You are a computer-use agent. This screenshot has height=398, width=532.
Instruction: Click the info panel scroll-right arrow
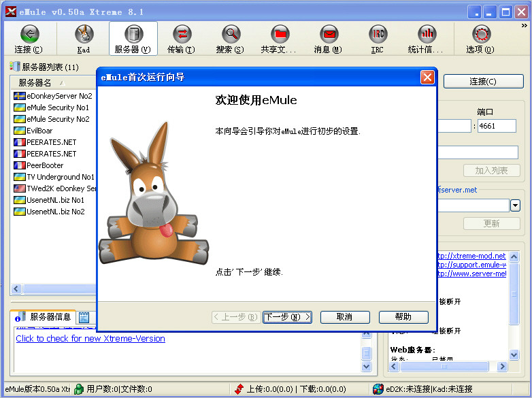click(x=503, y=367)
